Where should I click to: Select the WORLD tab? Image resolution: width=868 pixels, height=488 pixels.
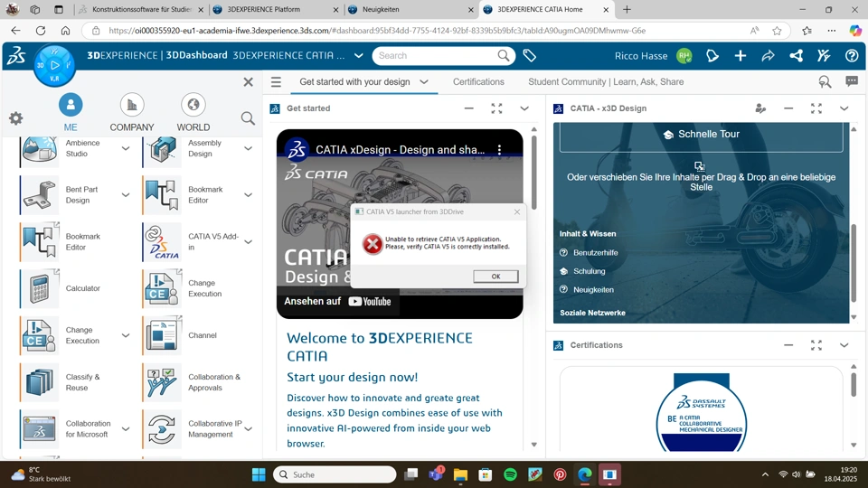(x=193, y=112)
